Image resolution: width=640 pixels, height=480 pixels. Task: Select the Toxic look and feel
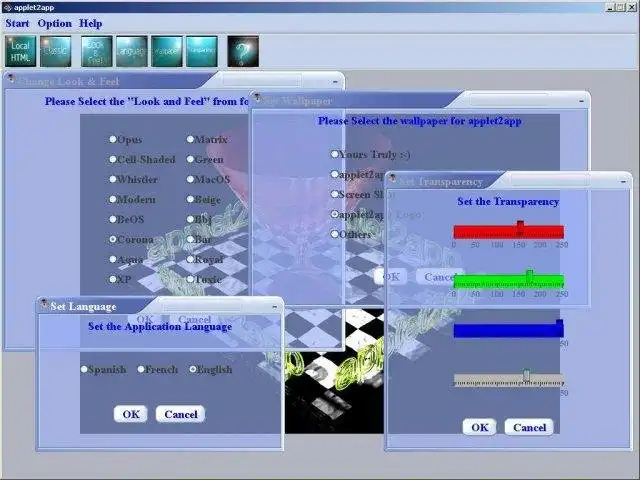pos(204,280)
